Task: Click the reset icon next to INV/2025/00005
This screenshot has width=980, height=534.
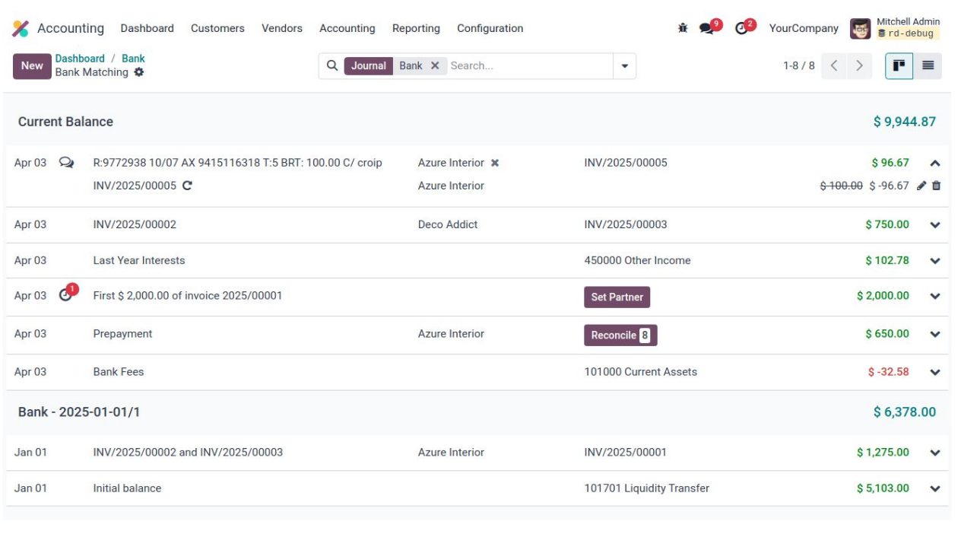Action: (187, 186)
